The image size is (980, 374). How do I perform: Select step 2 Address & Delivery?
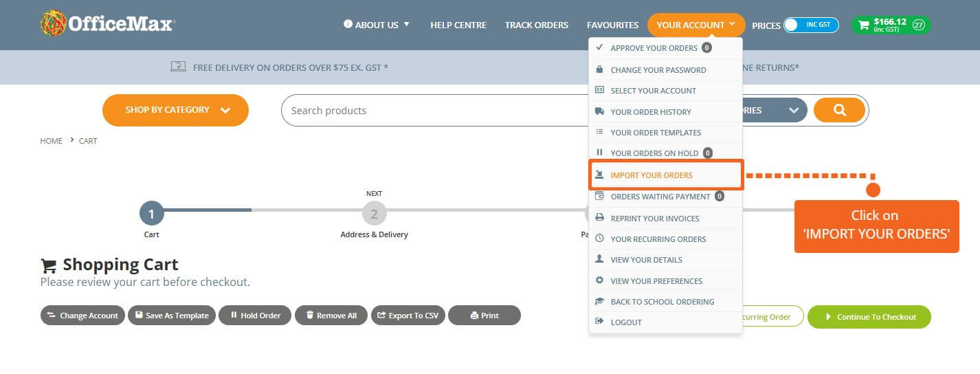pyautogui.click(x=374, y=214)
